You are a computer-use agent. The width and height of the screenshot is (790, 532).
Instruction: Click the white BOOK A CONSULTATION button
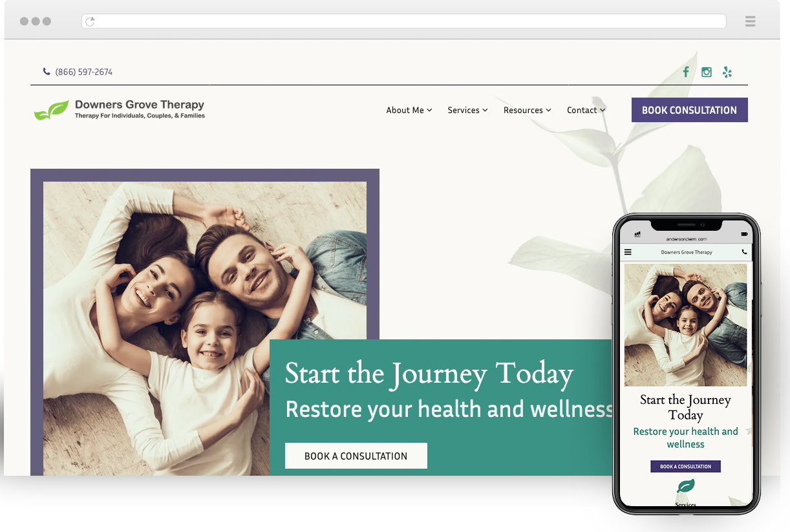(x=356, y=456)
